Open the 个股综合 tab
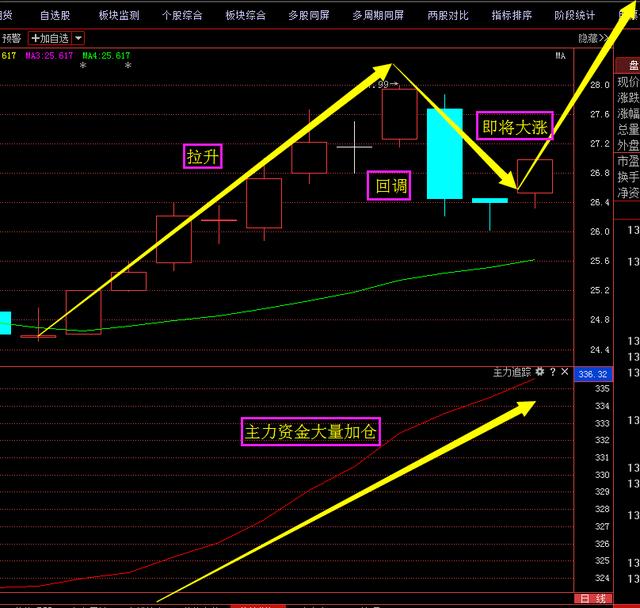The image size is (640, 608). [x=182, y=16]
